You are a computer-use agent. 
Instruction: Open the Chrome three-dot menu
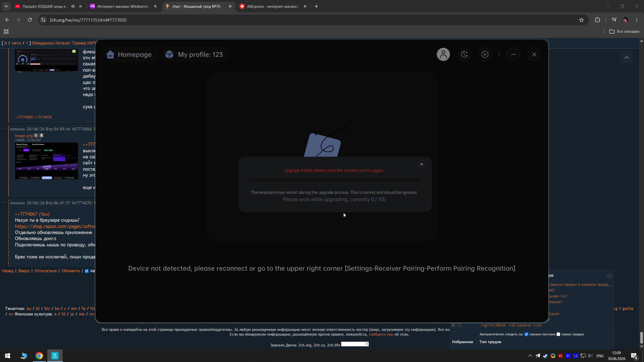click(x=637, y=20)
